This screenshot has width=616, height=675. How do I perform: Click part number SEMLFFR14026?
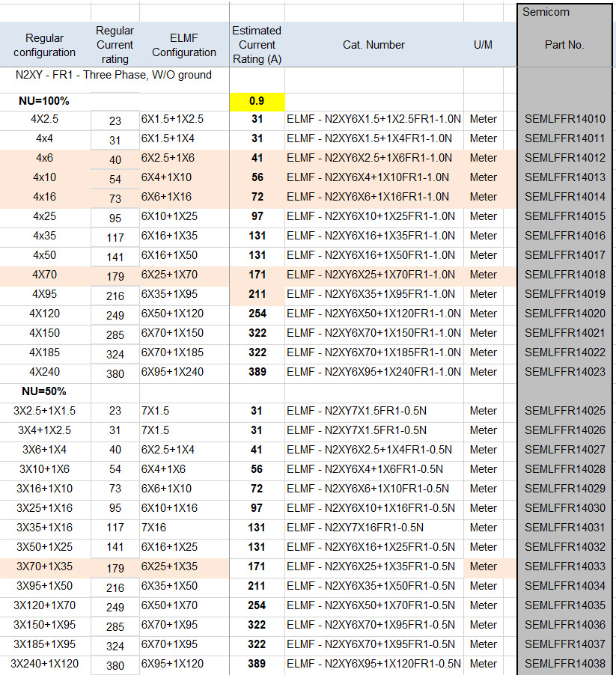[565, 430]
